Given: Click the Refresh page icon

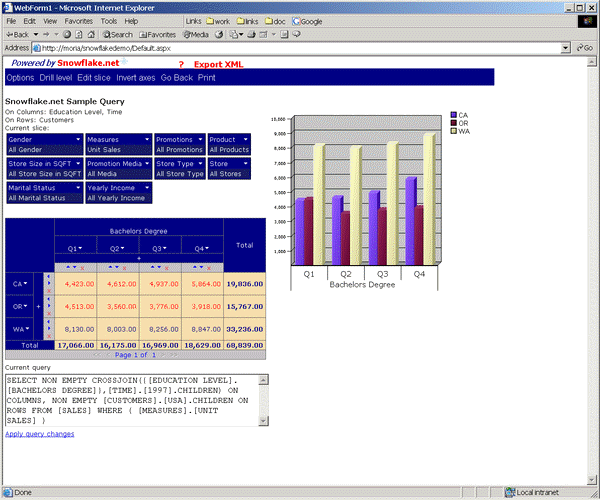Looking at the screenshot, I should click(79, 34).
